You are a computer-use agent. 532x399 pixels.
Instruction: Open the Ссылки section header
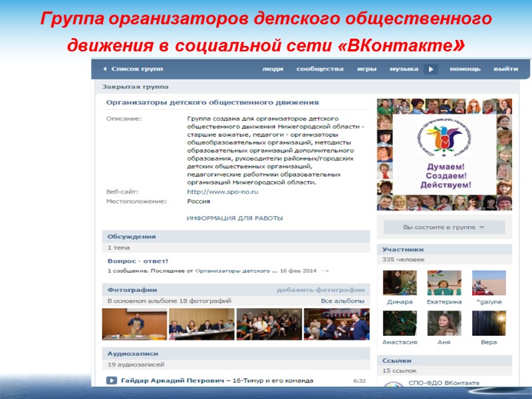pyautogui.click(x=444, y=360)
